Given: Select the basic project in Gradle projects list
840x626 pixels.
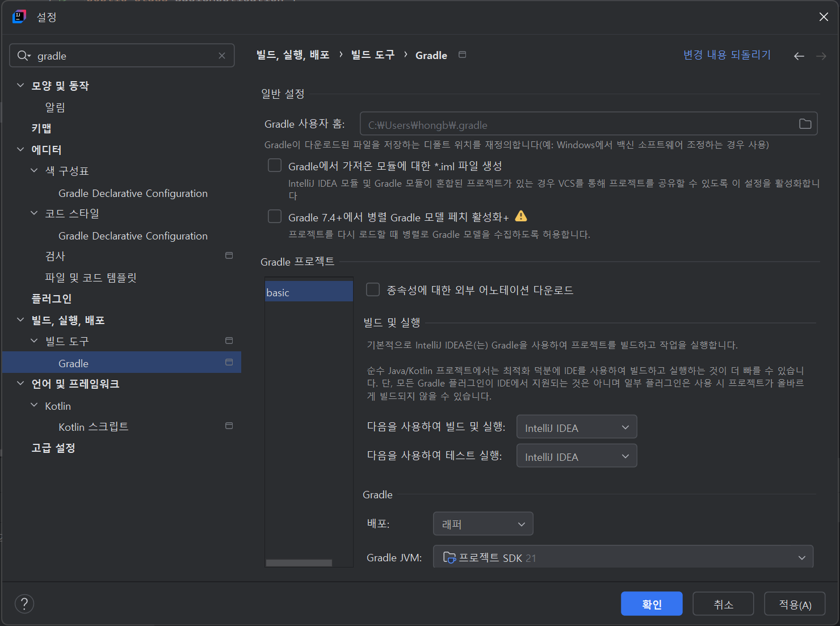Looking at the screenshot, I should 309,292.
